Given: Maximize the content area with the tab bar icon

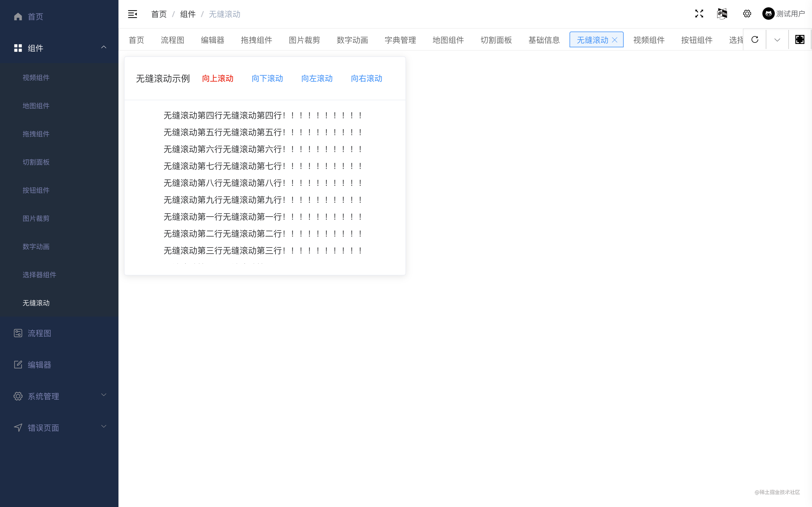Looking at the screenshot, I should point(800,39).
